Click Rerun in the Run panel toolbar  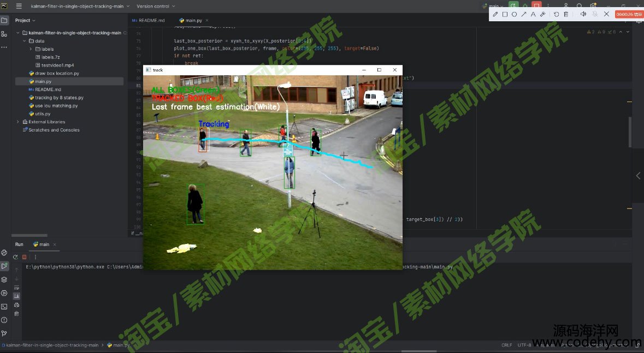(15, 257)
